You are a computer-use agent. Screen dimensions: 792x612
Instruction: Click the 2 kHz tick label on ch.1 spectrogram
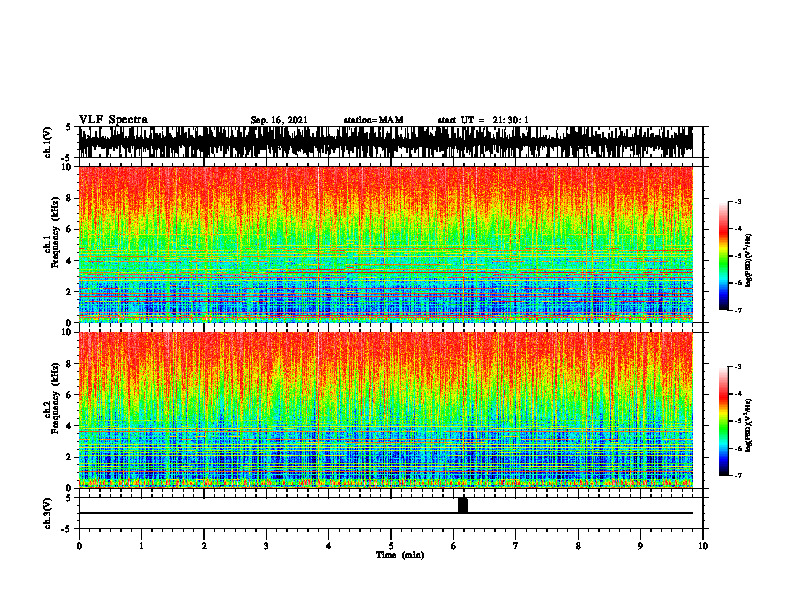pos(70,291)
